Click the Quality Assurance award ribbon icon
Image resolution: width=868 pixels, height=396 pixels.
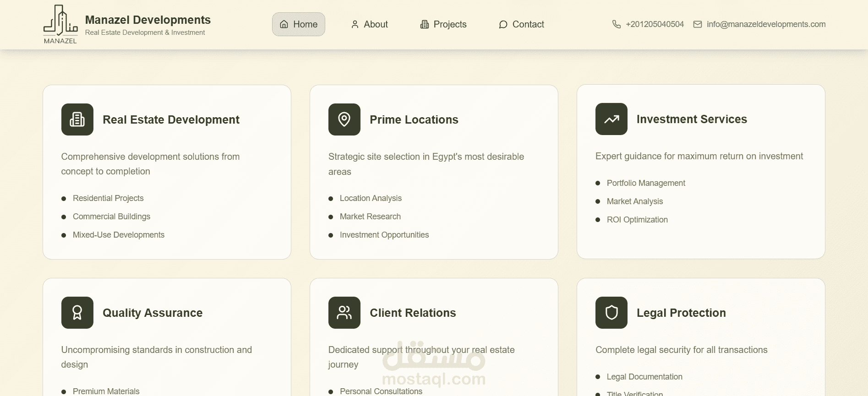(77, 313)
